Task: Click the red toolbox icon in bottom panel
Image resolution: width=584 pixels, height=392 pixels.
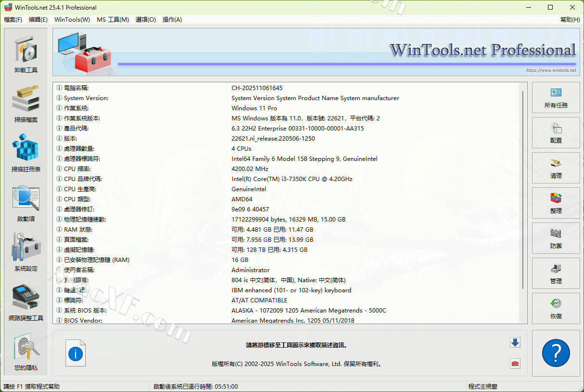Action: [x=515, y=364]
